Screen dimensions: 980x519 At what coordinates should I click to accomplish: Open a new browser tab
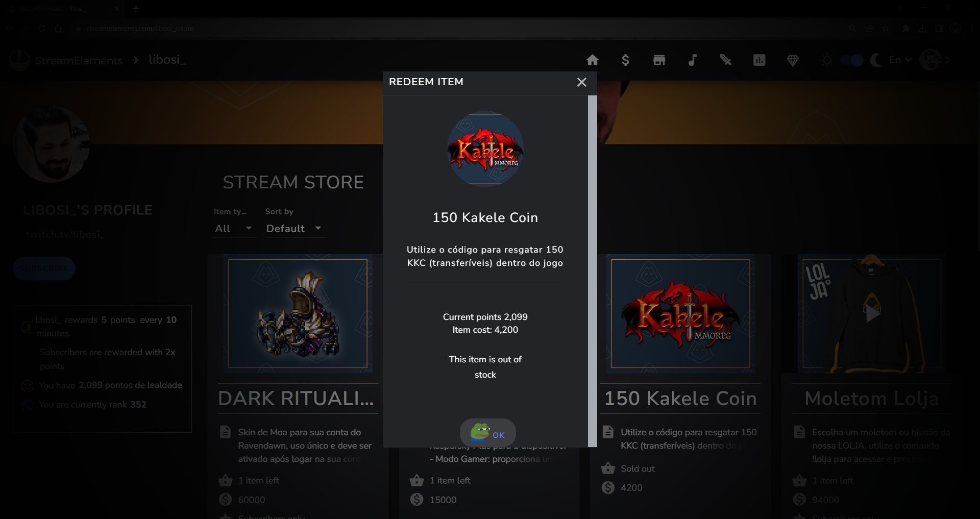coord(136,9)
